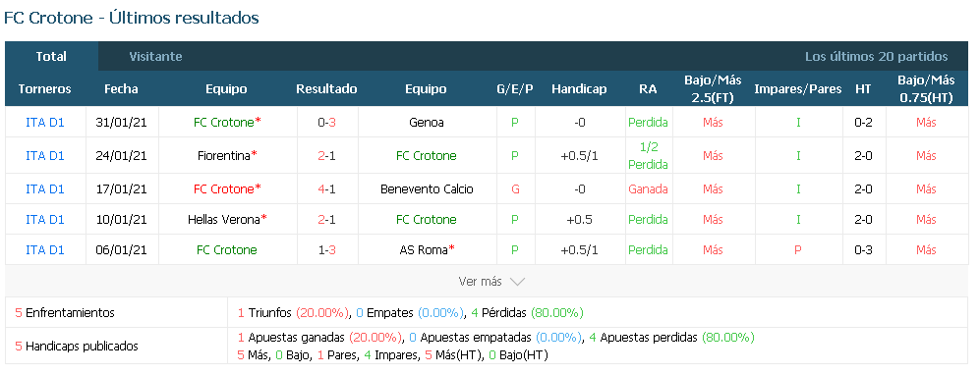
Task: Open Benevento Calcio team link
Action: (427, 189)
